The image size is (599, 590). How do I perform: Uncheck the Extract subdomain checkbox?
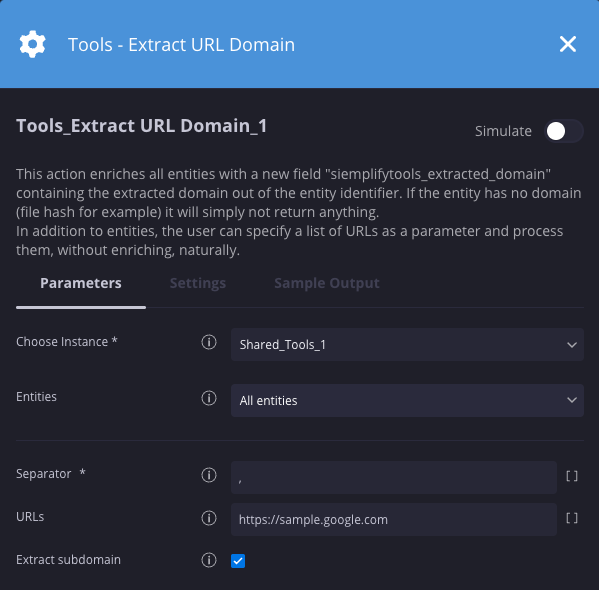click(238, 561)
